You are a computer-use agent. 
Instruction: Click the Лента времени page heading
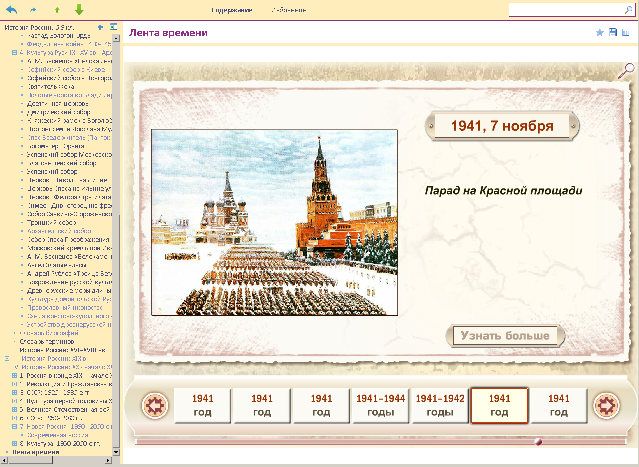pyautogui.click(x=168, y=33)
